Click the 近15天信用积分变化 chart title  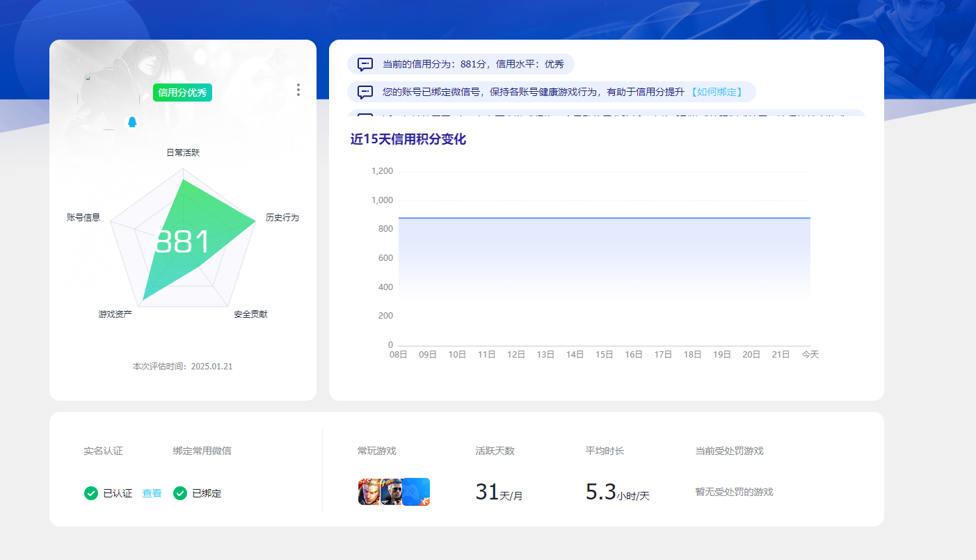pyautogui.click(x=408, y=139)
